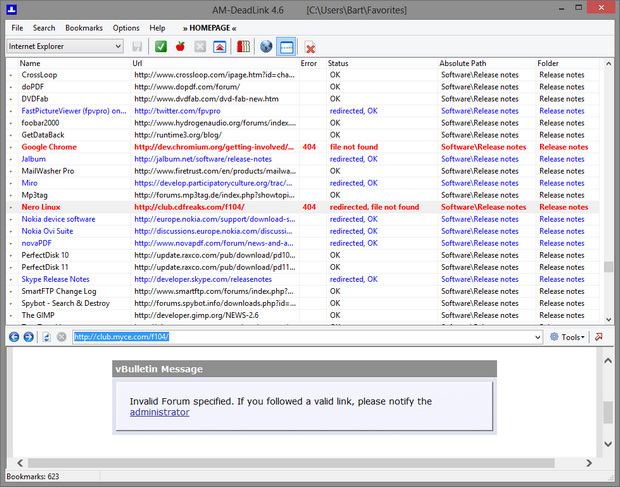The image size is (620, 487).
Task: Refresh the preview browser page
Action: pos(47,337)
